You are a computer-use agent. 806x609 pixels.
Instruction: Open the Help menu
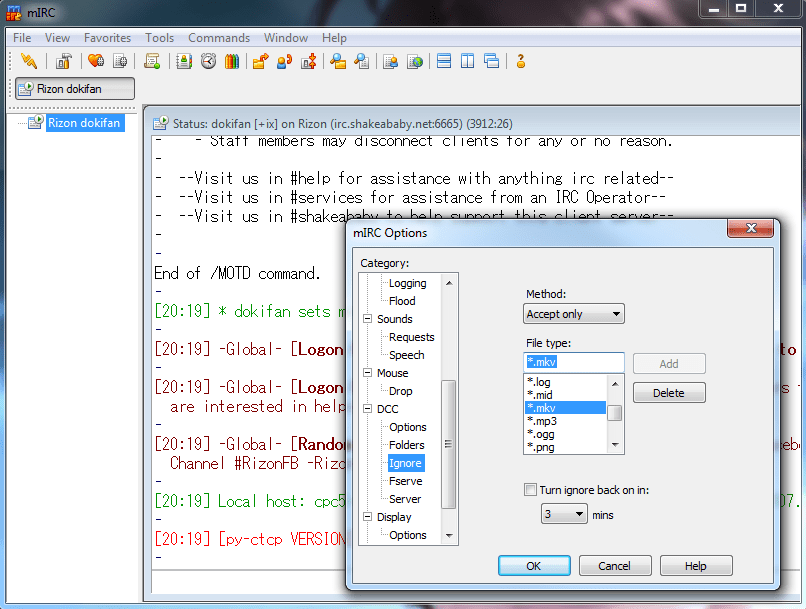[x=334, y=38]
